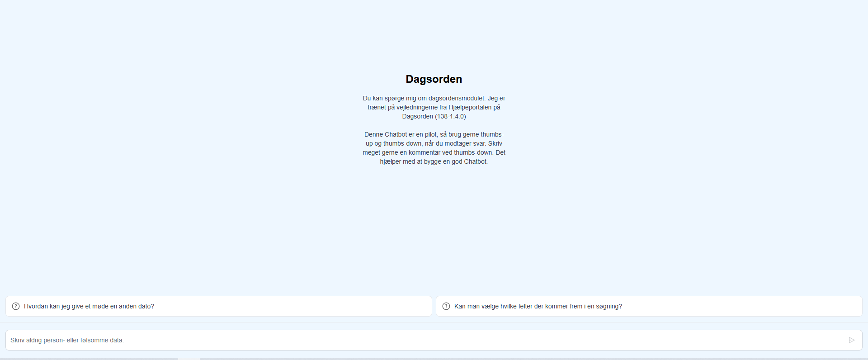Click the "Dagsorden" heading
Image resolution: width=868 pixels, height=360 pixels.
[x=434, y=79]
